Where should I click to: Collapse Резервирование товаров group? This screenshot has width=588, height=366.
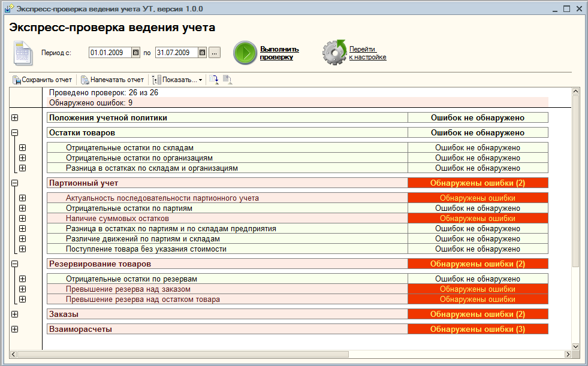click(14, 264)
